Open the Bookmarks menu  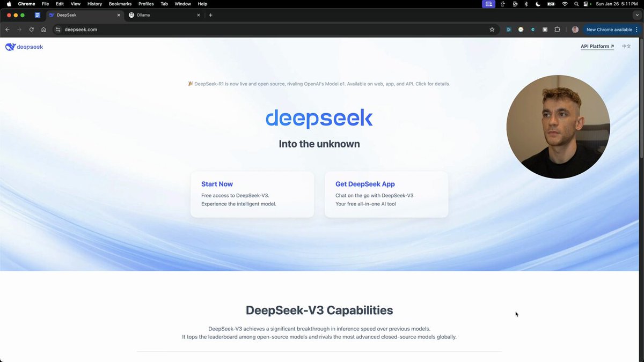(120, 4)
